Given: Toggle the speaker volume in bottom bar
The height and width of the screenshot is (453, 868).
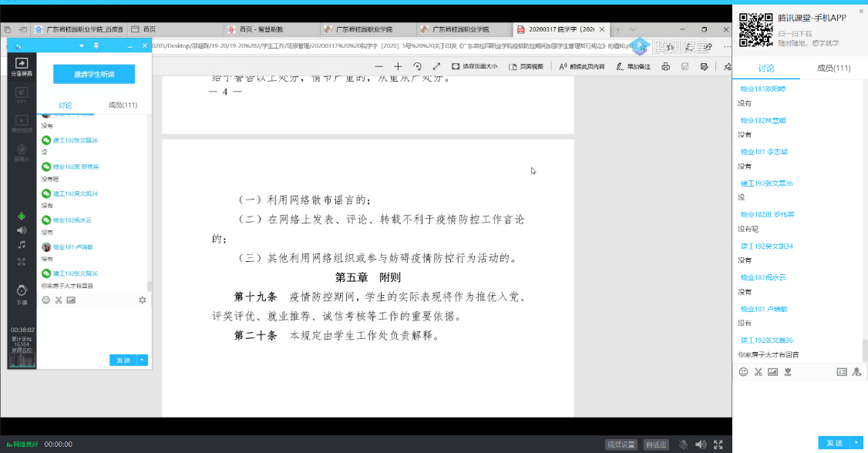Looking at the screenshot, I should click(x=701, y=445).
